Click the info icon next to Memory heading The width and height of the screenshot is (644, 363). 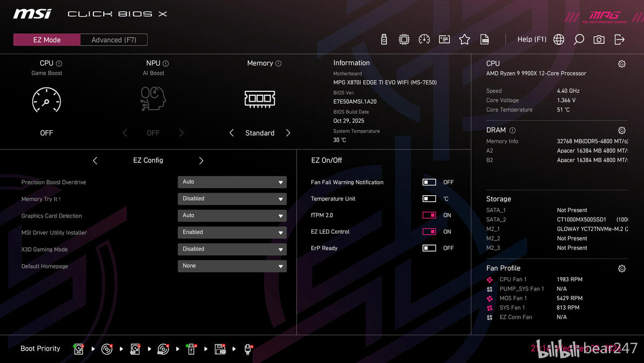(x=278, y=63)
